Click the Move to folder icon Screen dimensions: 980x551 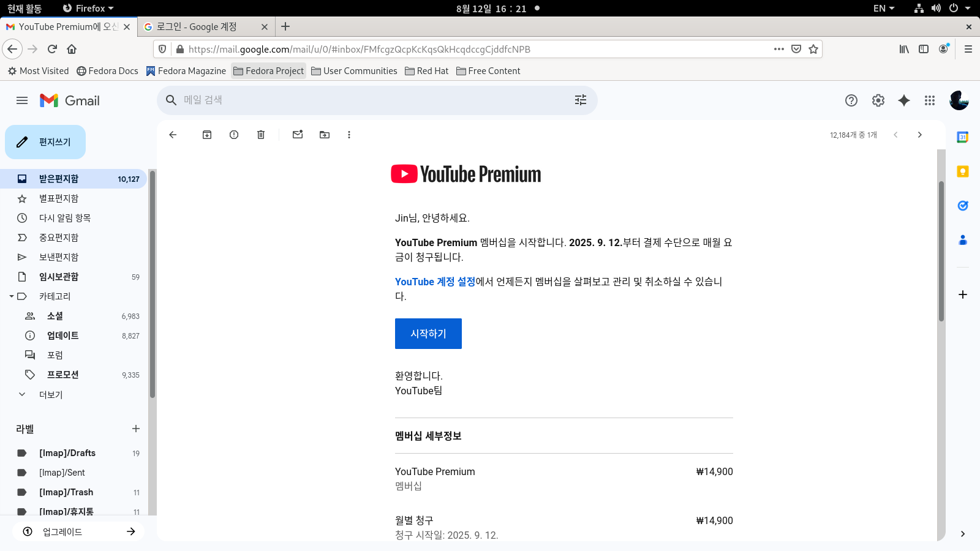click(325, 135)
